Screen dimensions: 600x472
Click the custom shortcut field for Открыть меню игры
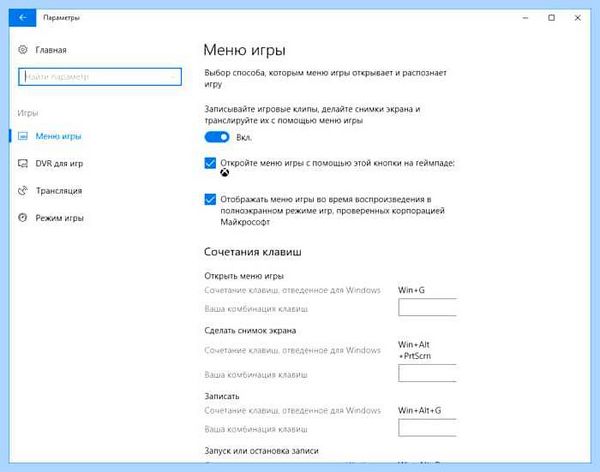tap(427, 307)
